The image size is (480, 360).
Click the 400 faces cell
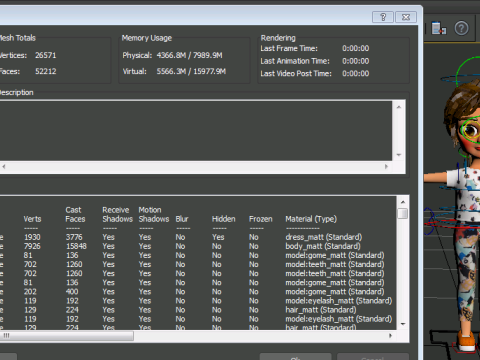[72, 292]
